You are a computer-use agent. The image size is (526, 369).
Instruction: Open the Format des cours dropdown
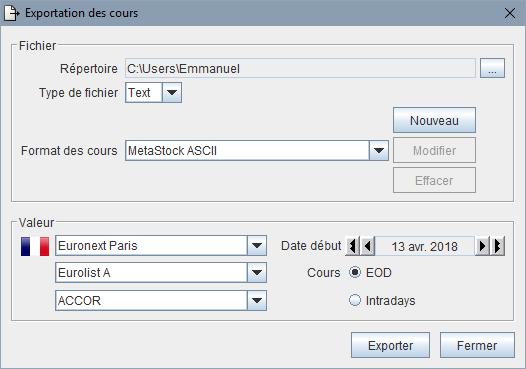point(379,151)
